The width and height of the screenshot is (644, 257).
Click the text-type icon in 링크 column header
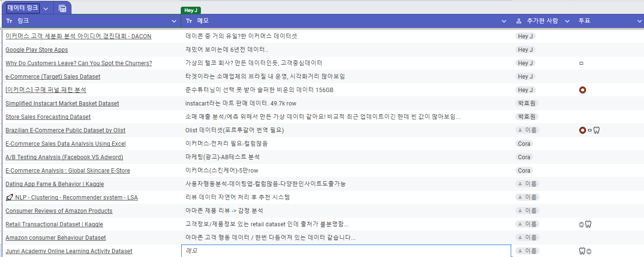(9, 21)
